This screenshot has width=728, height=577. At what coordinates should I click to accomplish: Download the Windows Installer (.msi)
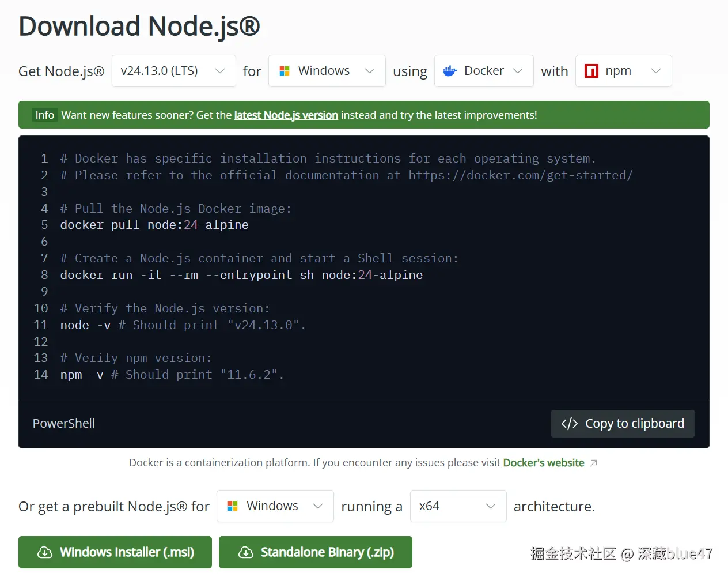(x=115, y=552)
